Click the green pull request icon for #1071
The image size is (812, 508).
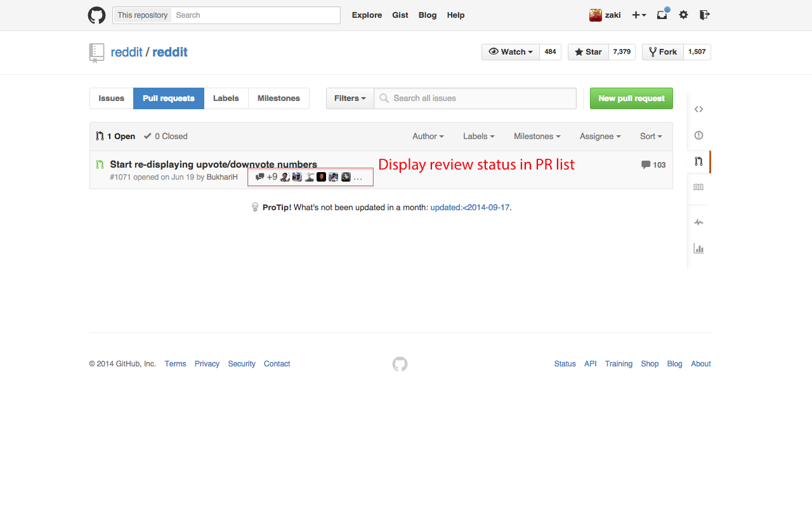click(x=100, y=164)
